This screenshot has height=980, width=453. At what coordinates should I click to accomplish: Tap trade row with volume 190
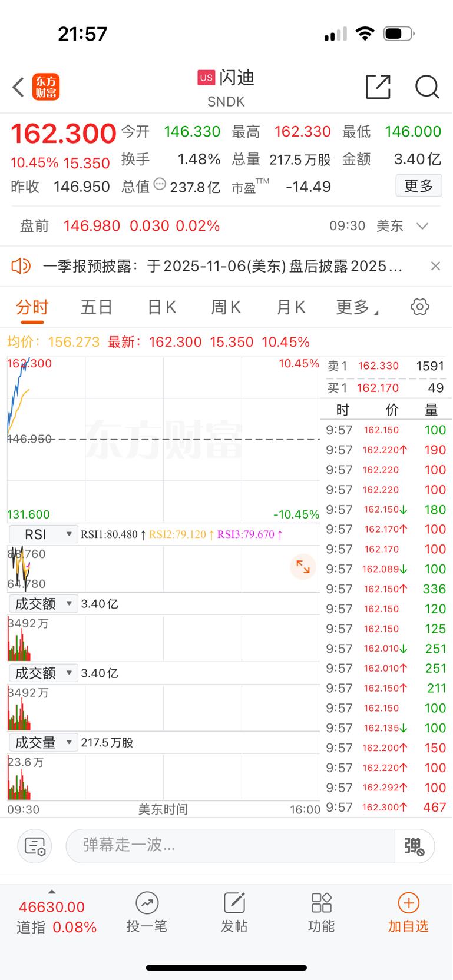point(386,450)
